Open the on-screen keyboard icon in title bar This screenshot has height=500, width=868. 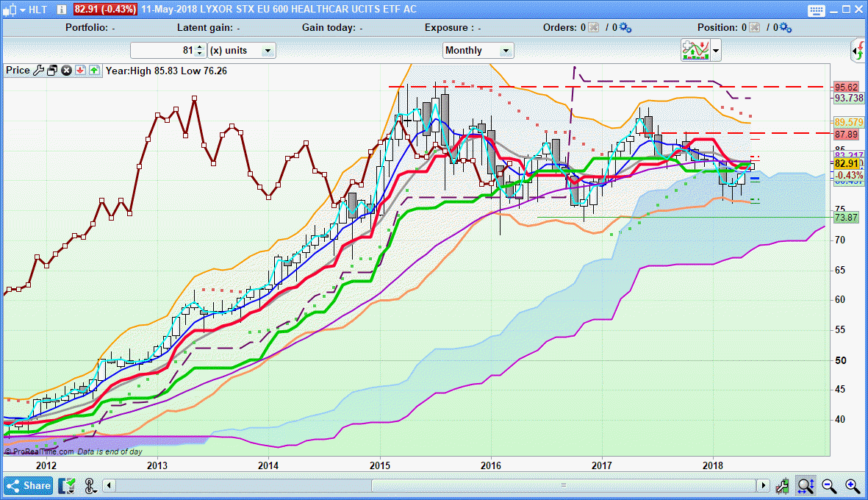coord(817,10)
